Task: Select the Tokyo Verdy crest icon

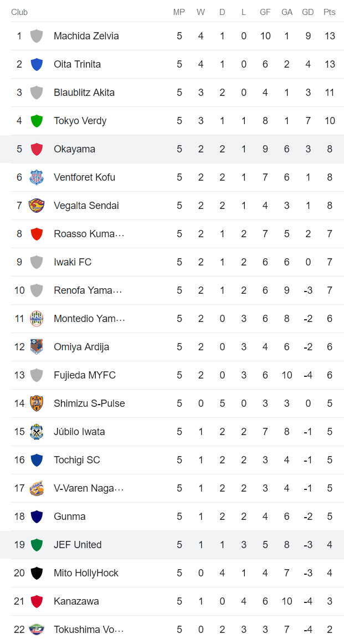Action: point(37,120)
